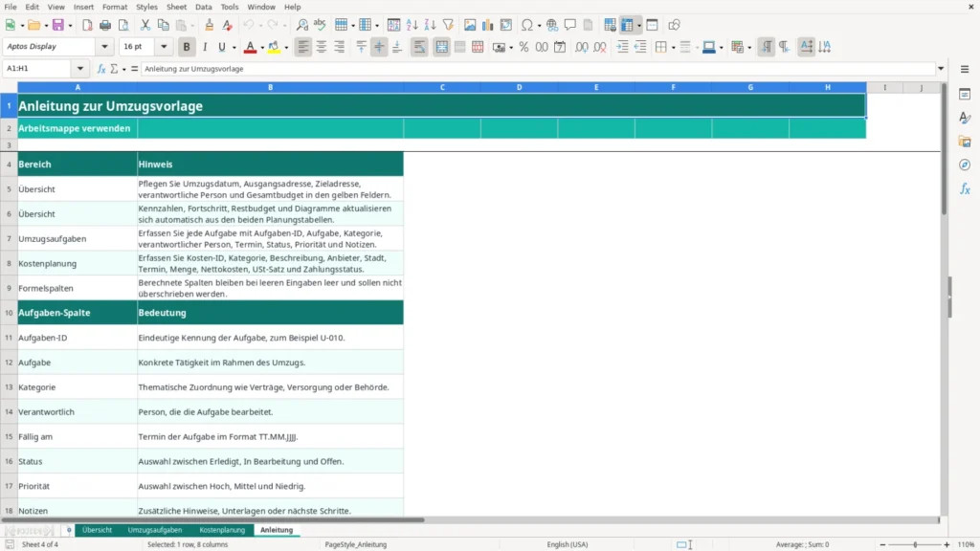This screenshot has height=551, width=980.
Task: Open sidebar Properties icon
Action: (x=965, y=94)
